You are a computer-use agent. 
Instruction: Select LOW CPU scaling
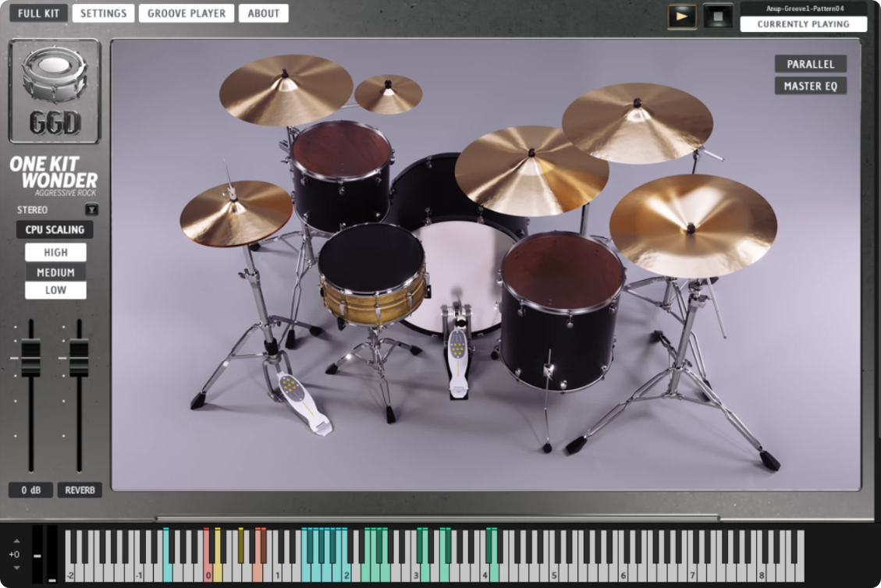click(55, 290)
